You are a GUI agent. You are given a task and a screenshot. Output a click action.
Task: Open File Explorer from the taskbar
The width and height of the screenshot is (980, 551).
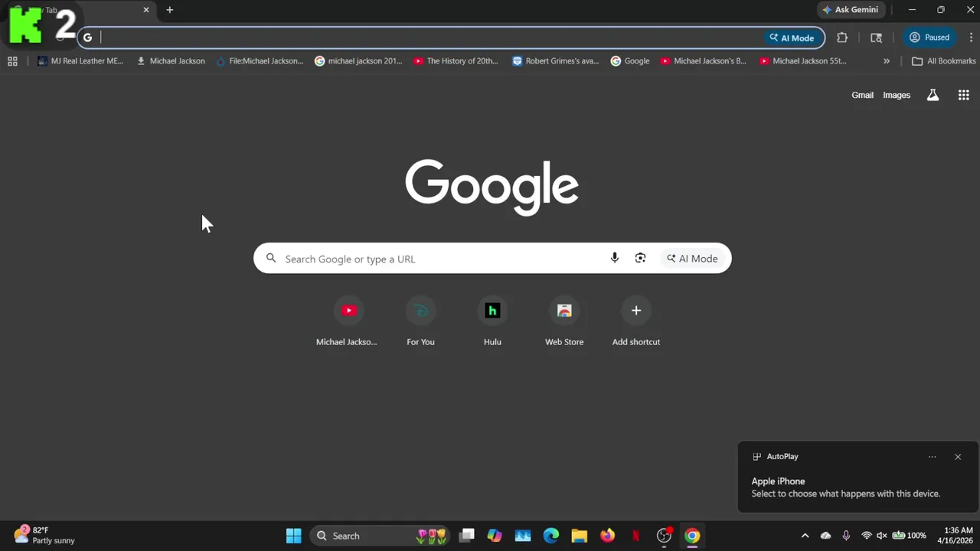coord(579,536)
